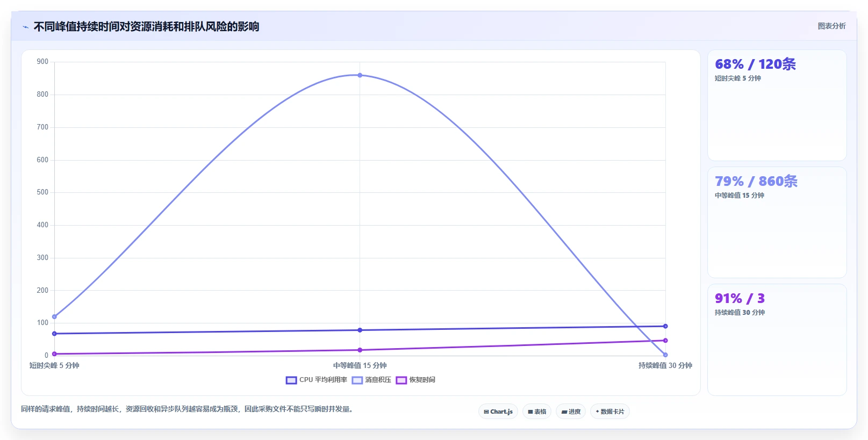
Task: Click the 68% / 120条 stat card
Action: click(x=777, y=105)
